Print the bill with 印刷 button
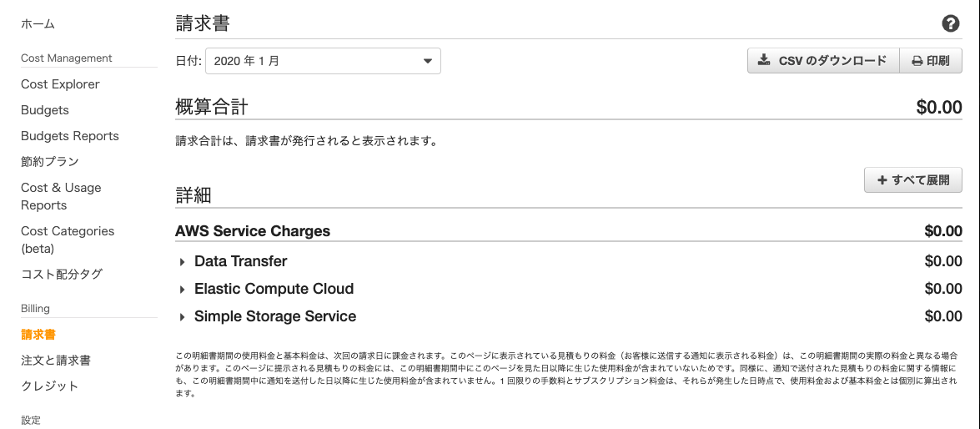The width and height of the screenshot is (980, 429). [x=931, y=61]
